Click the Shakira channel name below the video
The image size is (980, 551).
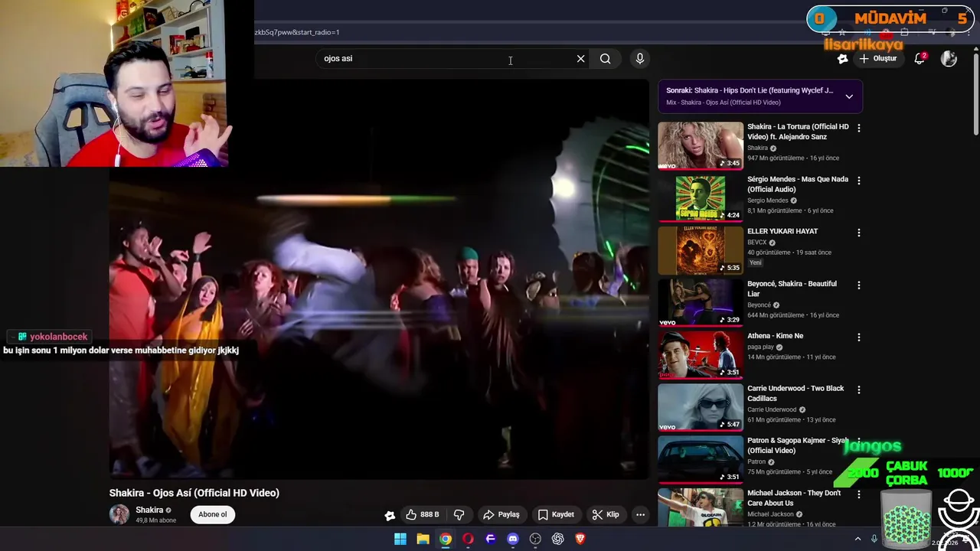[149, 510]
